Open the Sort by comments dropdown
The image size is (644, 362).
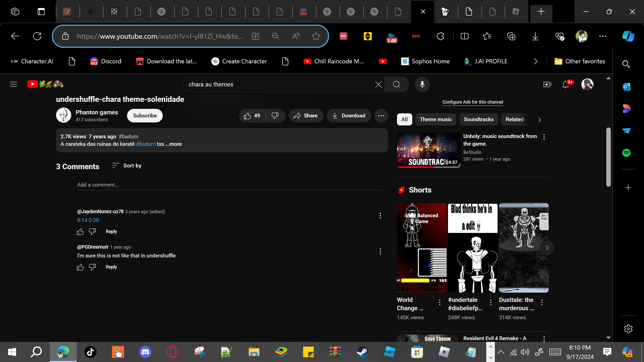coord(127,166)
